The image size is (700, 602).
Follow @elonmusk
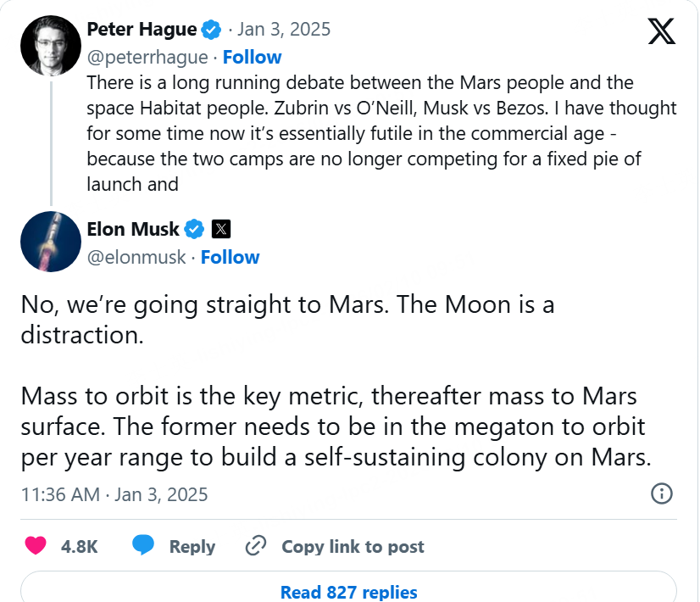click(x=230, y=257)
